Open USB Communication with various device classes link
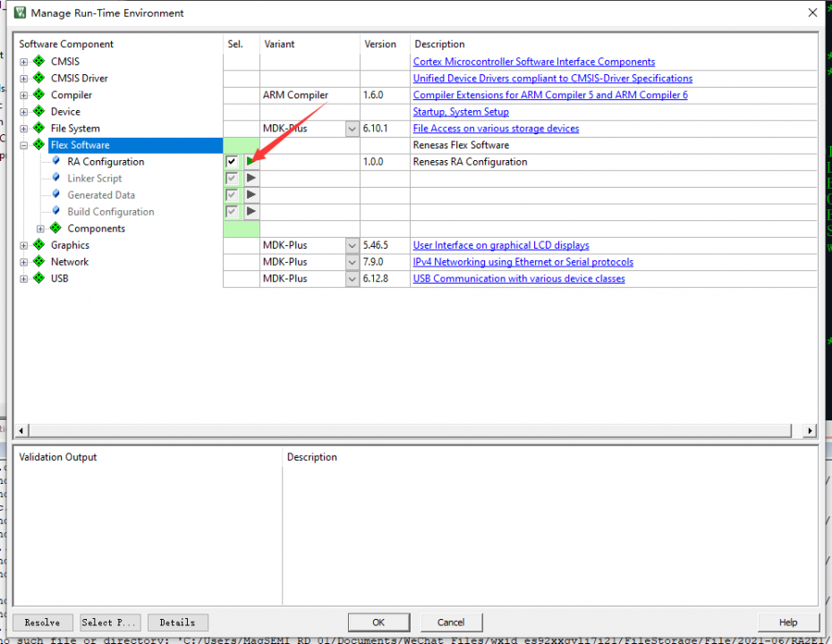The image size is (832, 644). coord(518,278)
